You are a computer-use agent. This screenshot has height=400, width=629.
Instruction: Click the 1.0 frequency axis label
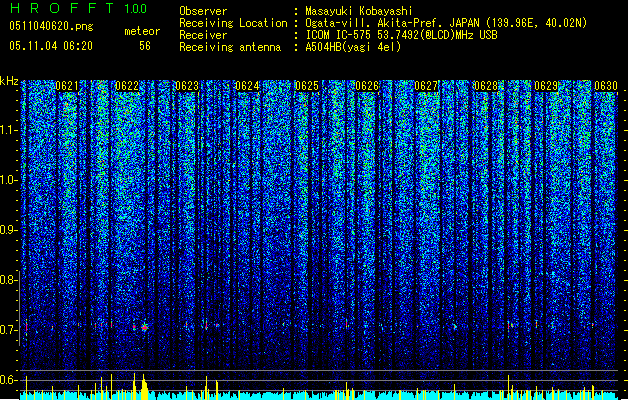pos(9,180)
